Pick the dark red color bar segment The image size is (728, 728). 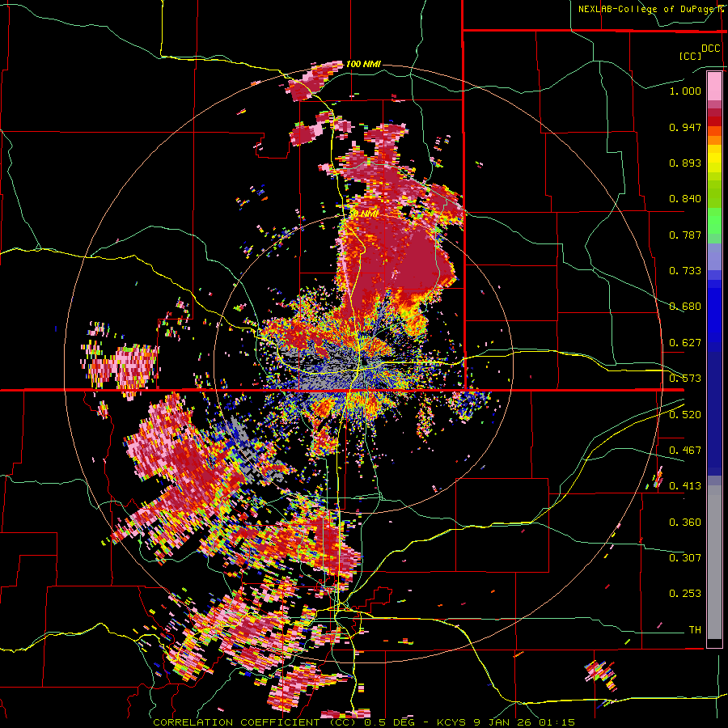pos(714,112)
